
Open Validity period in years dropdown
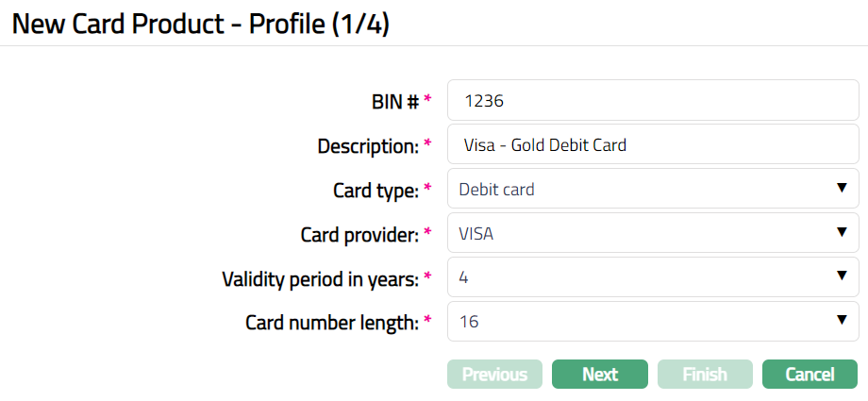[x=651, y=277]
